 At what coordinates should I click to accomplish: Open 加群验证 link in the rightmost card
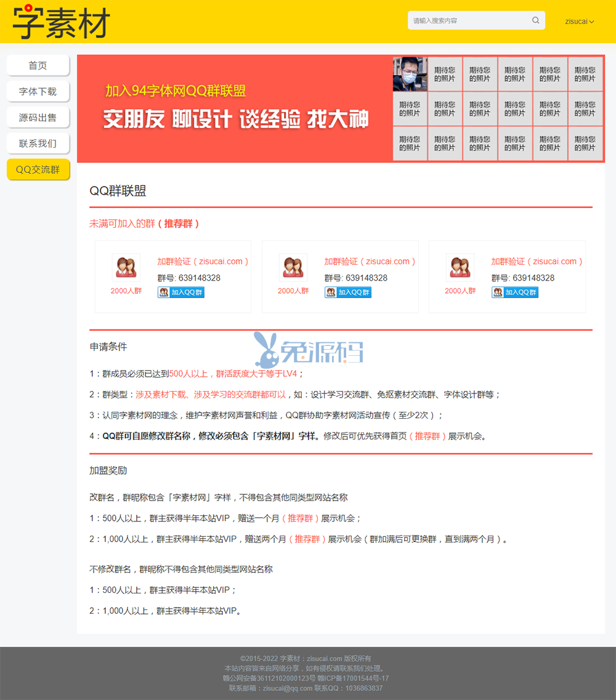click(537, 262)
